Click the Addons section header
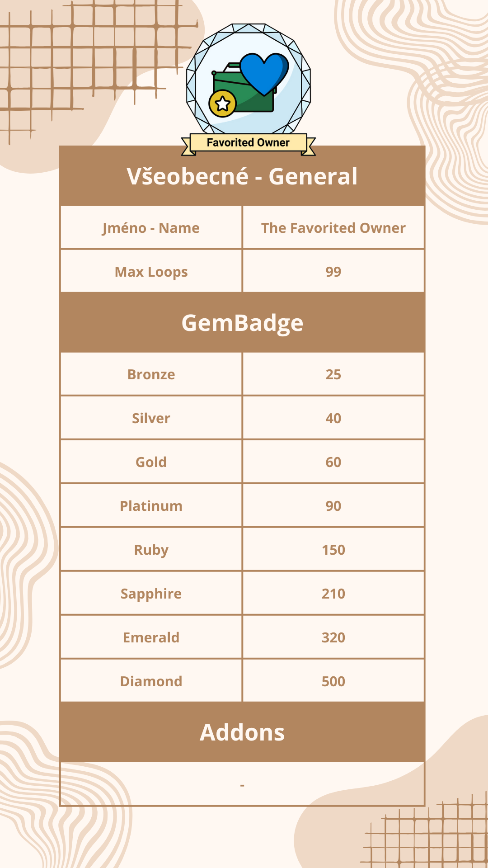Image resolution: width=488 pixels, height=868 pixels. click(x=242, y=732)
